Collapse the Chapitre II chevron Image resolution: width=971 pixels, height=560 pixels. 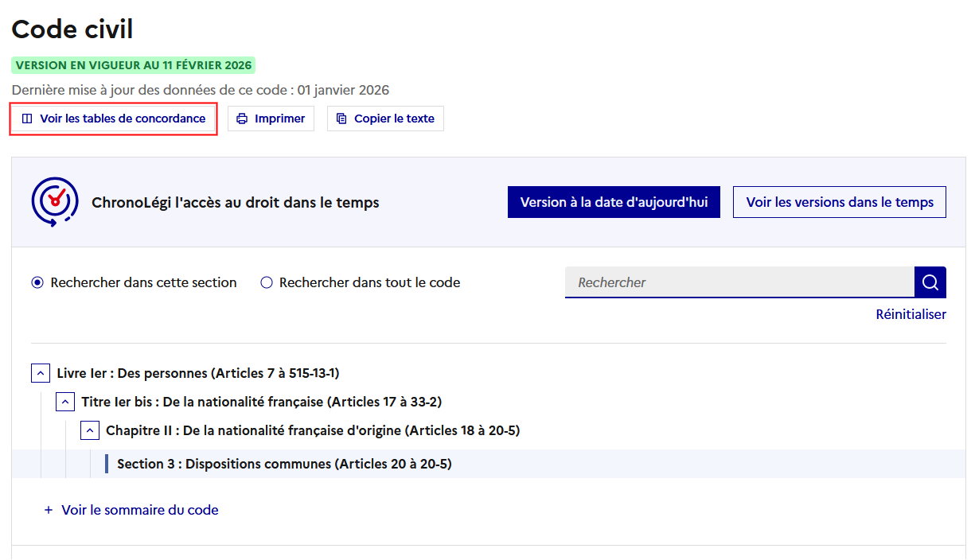(90, 430)
